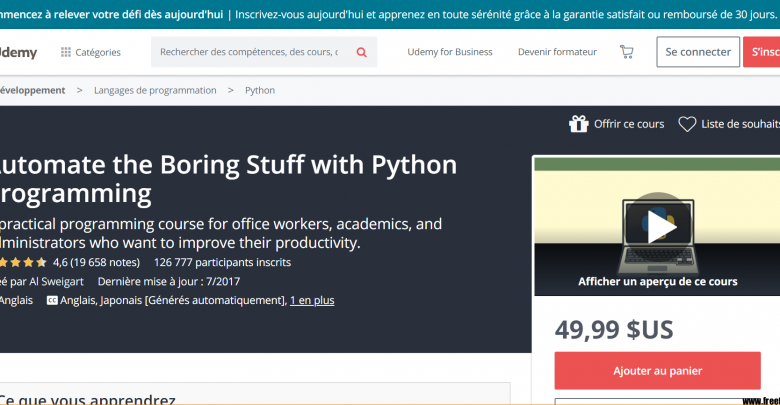Click 'Afficher un aperçu de ce cours' caption
Image resolution: width=780 pixels, height=405 pixels.
658,282
